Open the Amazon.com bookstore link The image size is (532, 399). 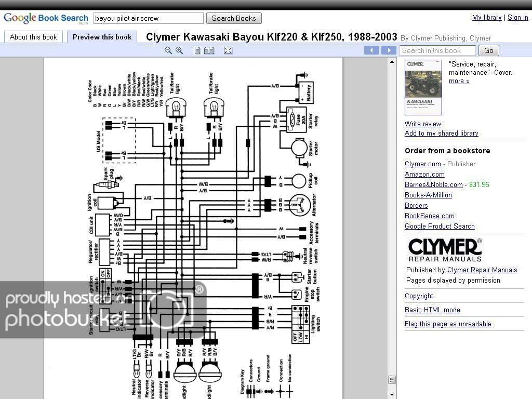click(x=424, y=175)
